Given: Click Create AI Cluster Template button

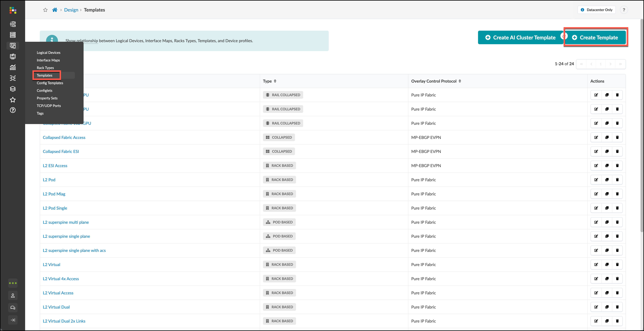Looking at the screenshot, I should tap(520, 38).
